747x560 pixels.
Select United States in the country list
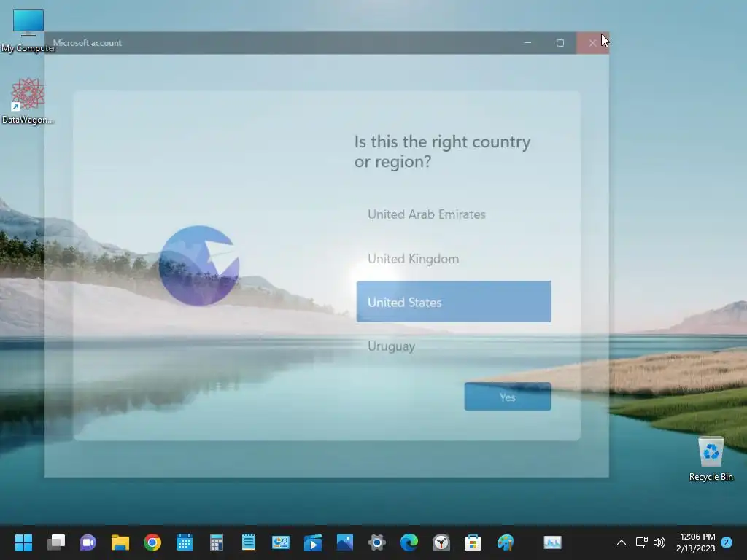tap(454, 301)
